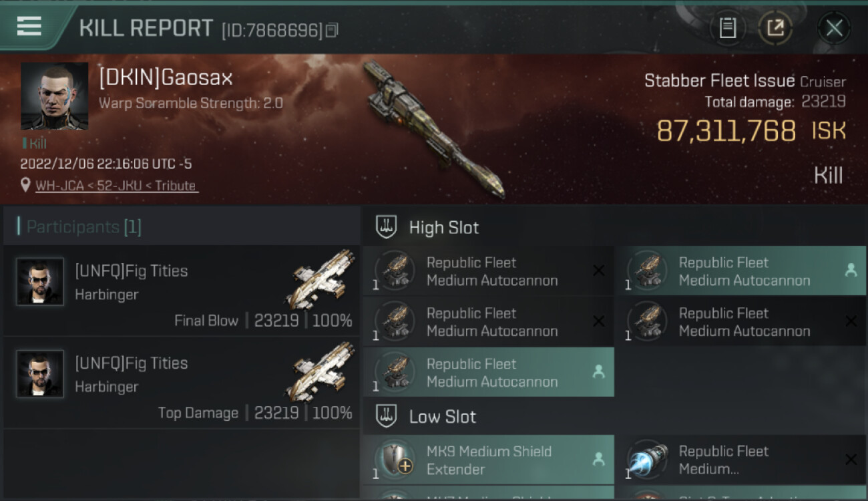Close the Kill Report window
The height and width of the screenshot is (501, 868).
pos(834,28)
